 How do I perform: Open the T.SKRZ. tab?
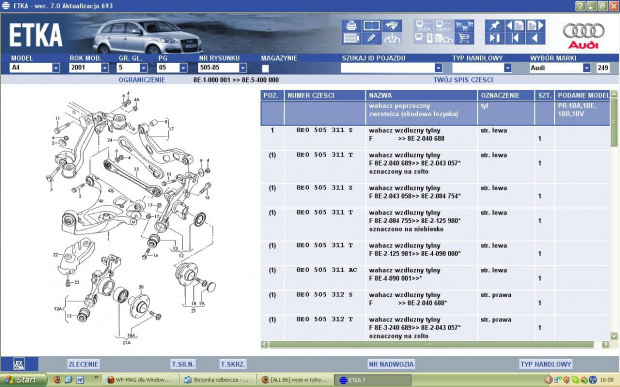233,364
